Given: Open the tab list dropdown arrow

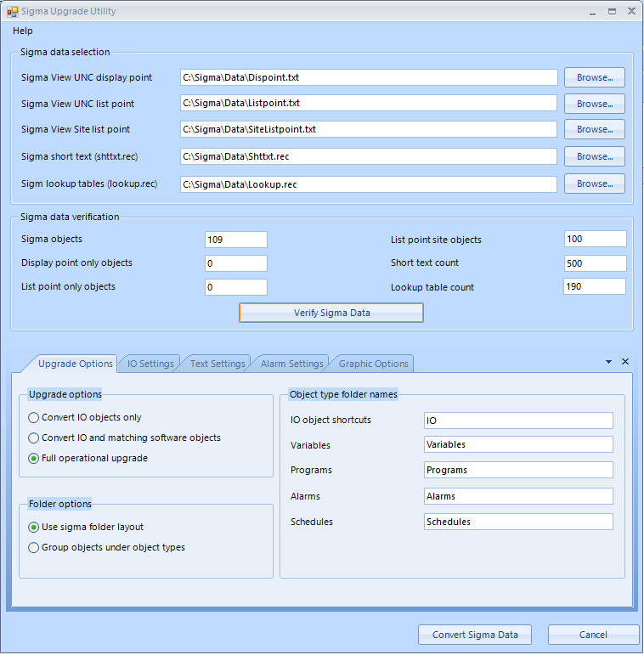Looking at the screenshot, I should pos(608,362).
